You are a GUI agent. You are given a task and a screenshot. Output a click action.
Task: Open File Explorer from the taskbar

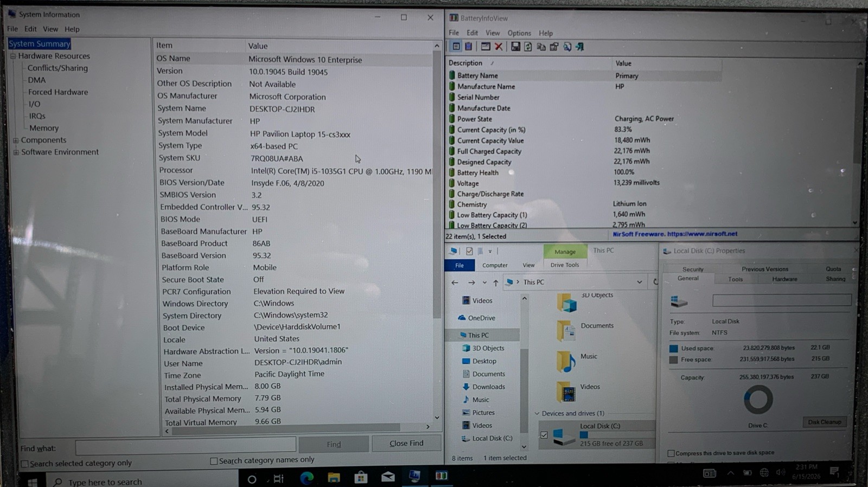[x=334, y=477]
